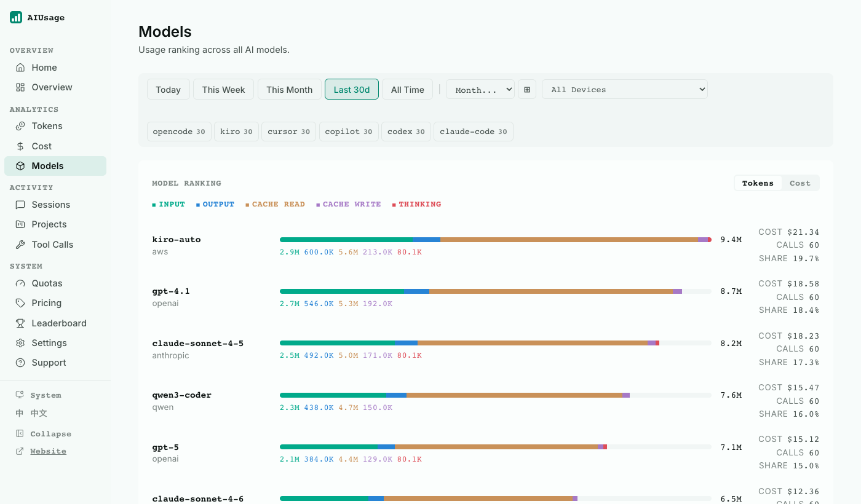Select the Last 30d range
This screenshot has width=861, height=504.
[x=352, y=89]
